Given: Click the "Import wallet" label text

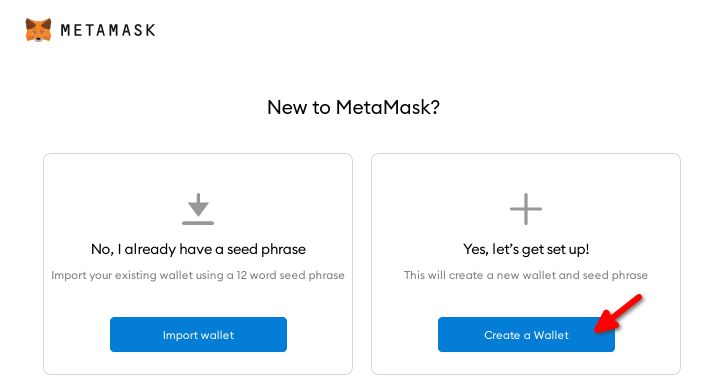Looking at the screenshot, I should click(x=198, y=335).
